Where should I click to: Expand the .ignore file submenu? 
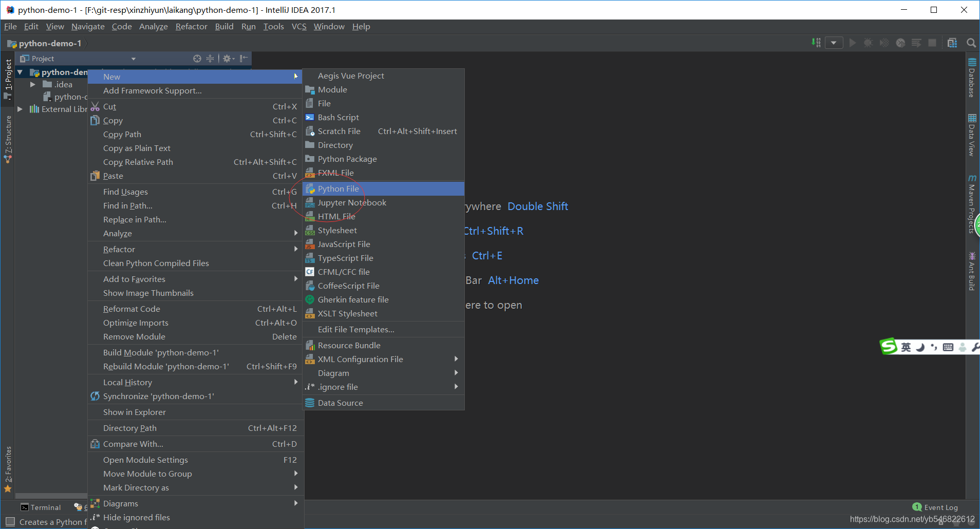[384, 387]
